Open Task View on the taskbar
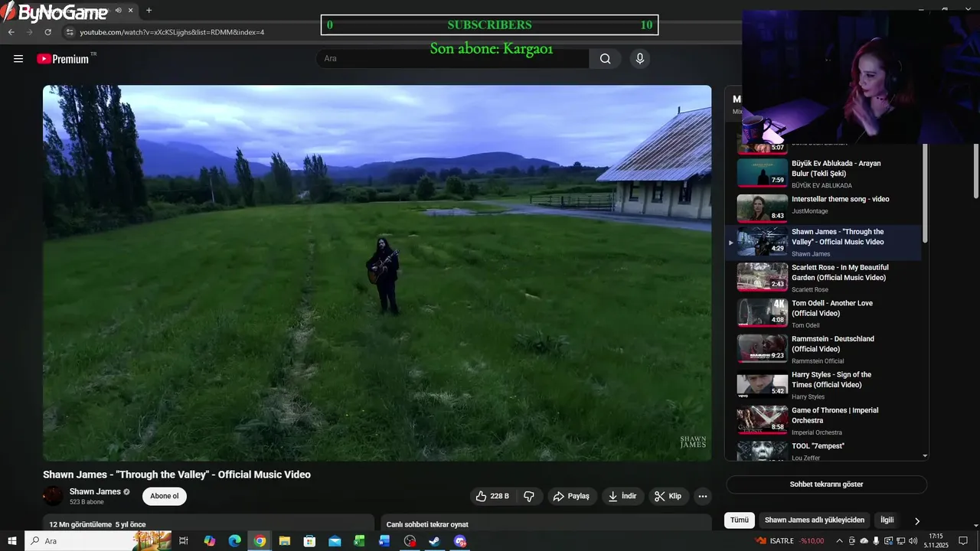980x551 pixels. click(184, 541)
